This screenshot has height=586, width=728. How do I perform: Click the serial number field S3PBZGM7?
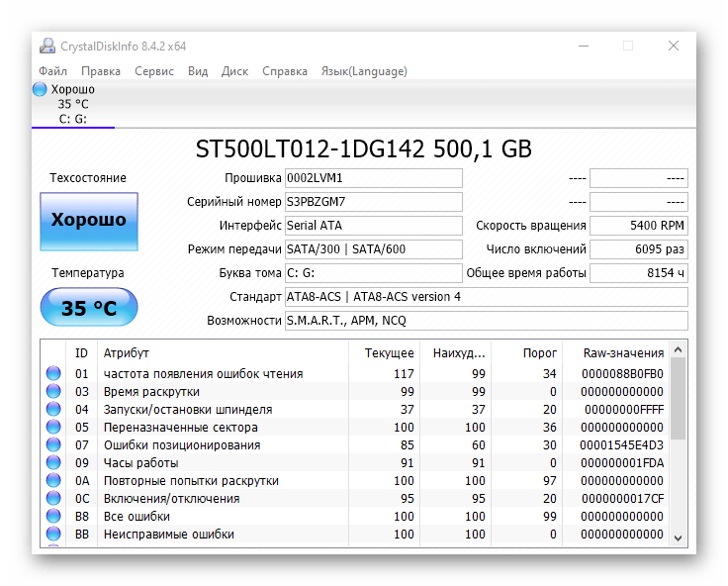[373, 202]
